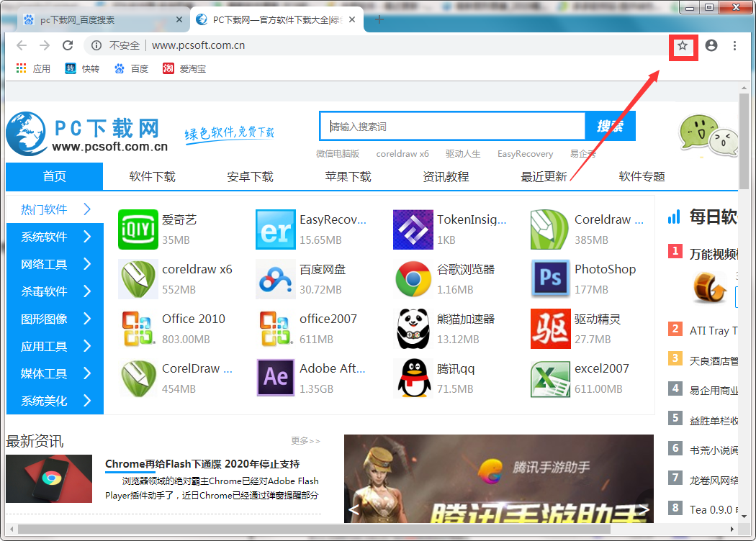
Task: Click the horizontal scrollbar thumb
Action: click(314, 529)
